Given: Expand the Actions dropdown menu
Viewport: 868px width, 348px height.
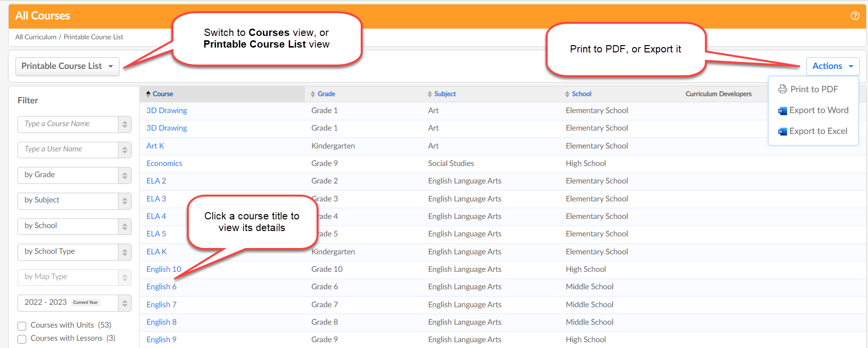Looking at the screenshot, I should pyautogui.click(x=833, y=66).
